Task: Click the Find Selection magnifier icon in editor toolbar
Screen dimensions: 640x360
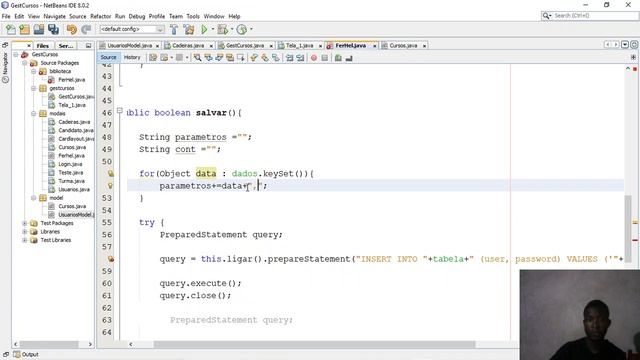Action: point(198,58)
